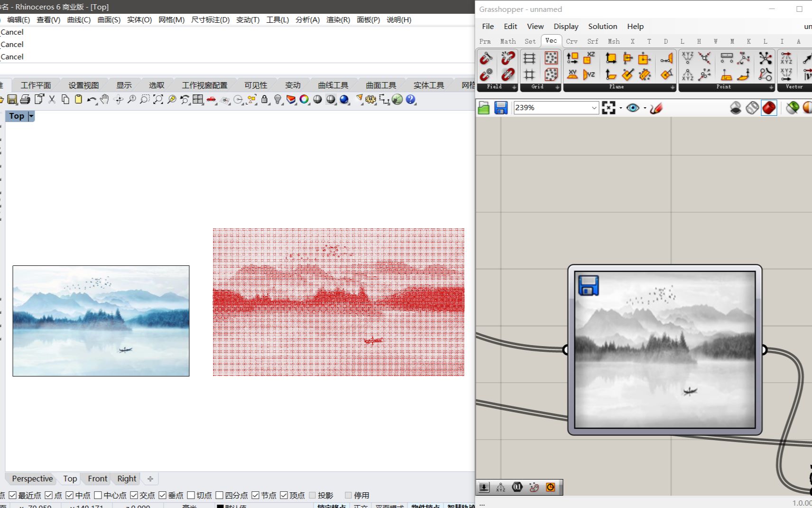The width and height of the screenshot is (812, 508).
Task: Open the 曲线工具 toolbar tab
Action: [333, 85]
